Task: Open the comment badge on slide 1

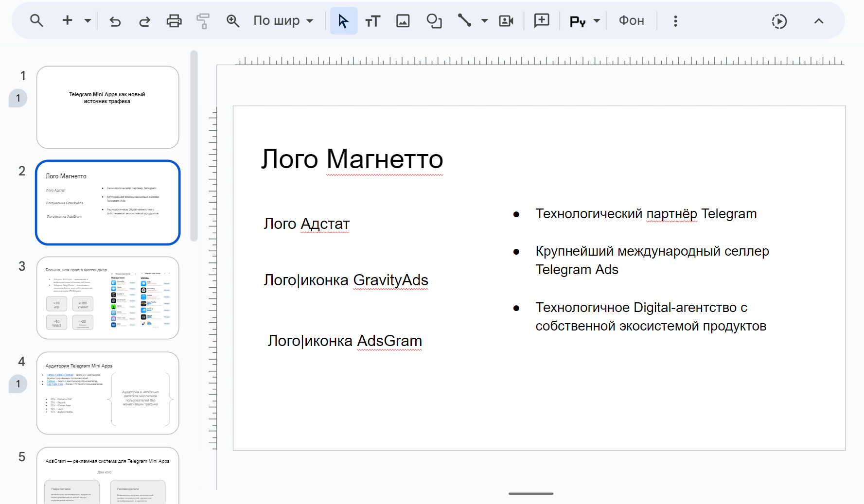Action: (18, 98)
